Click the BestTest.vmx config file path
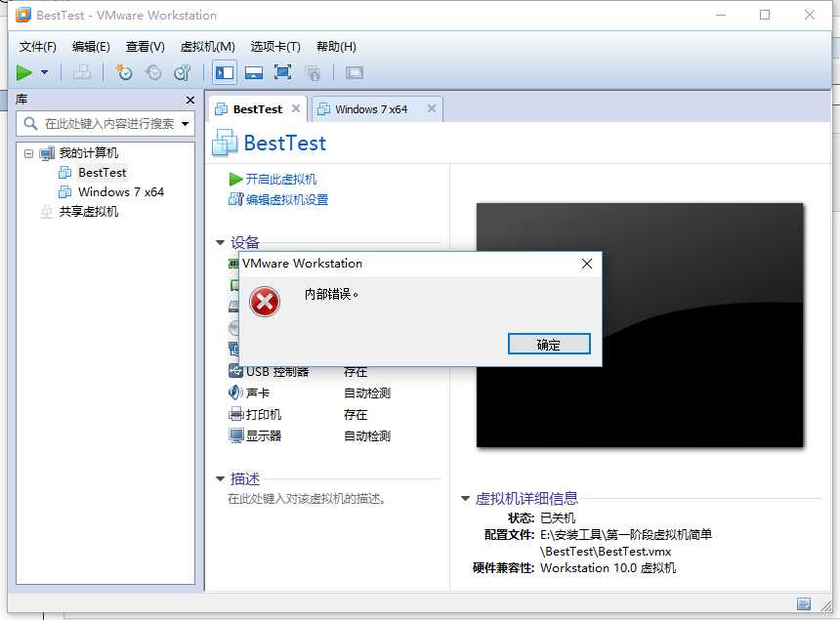The width and height of the screenshot is (840, 620). pos(626,543)
